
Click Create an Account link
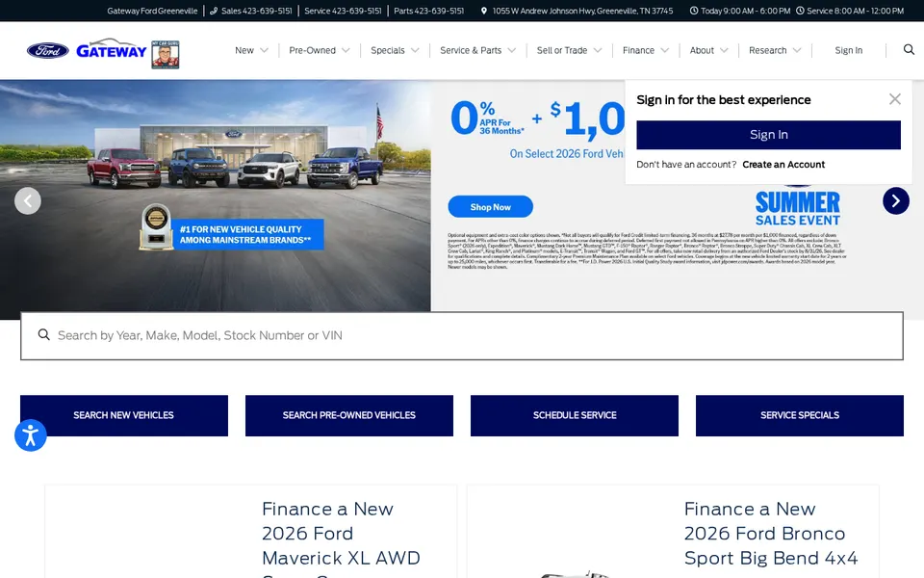[x=783, y=165]
